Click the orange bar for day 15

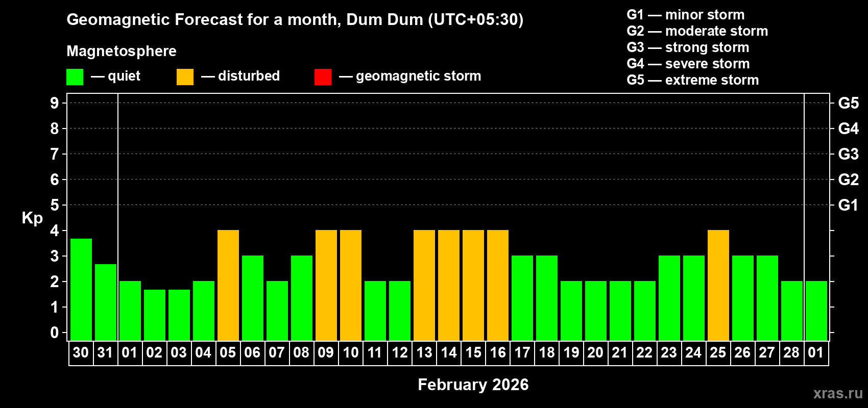point(473,286)
